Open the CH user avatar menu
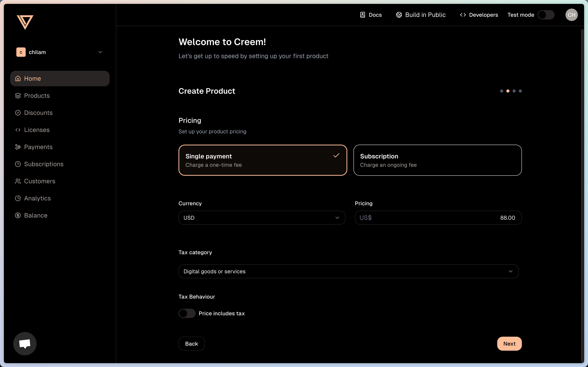This screenshot has width=588, height=367. [571, 15]
